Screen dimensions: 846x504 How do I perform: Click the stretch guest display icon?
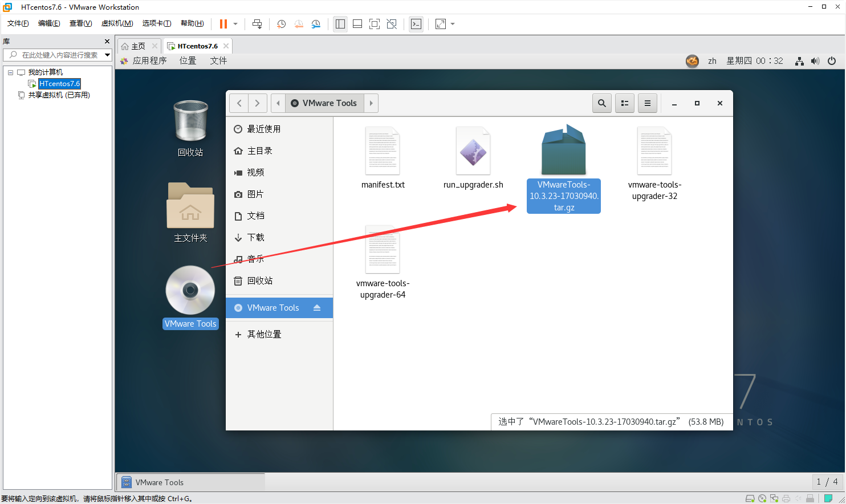coord(441,24)
